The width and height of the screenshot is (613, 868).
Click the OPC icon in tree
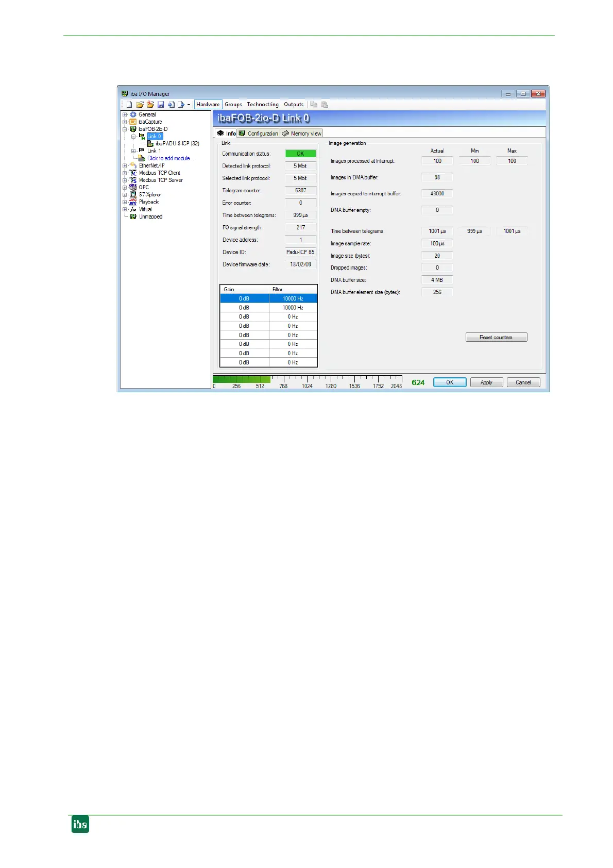tap(133, 187)
